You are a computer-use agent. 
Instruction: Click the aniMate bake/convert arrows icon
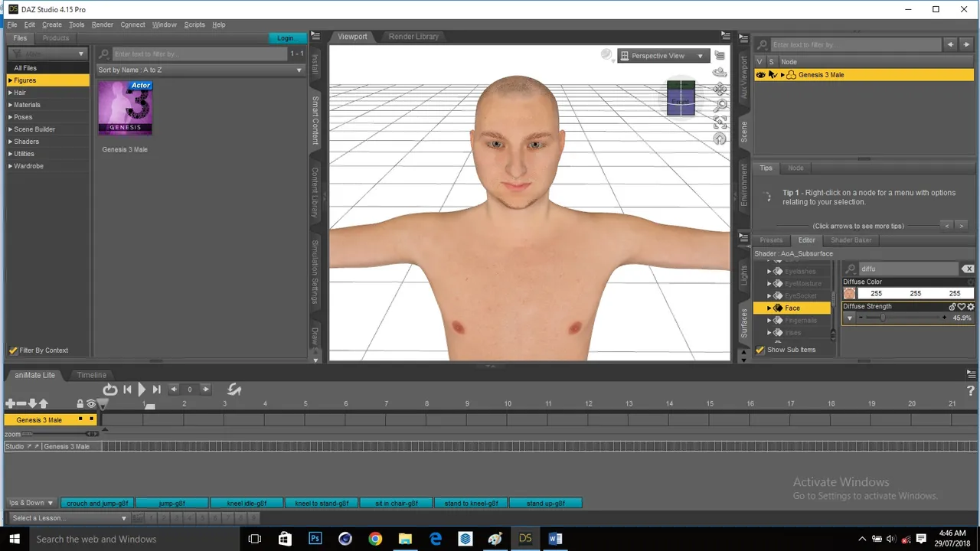coord(234,390)
